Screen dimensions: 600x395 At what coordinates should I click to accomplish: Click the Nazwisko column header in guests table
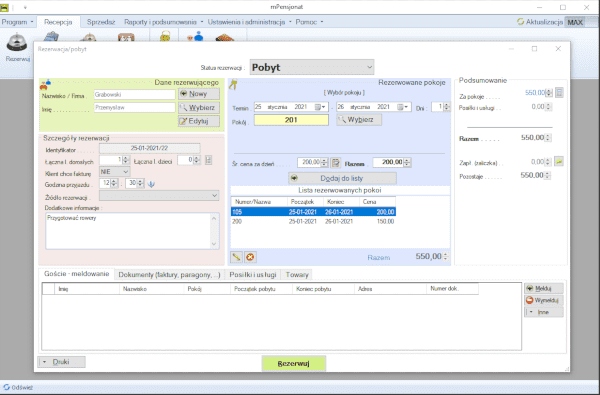[152, 289]
